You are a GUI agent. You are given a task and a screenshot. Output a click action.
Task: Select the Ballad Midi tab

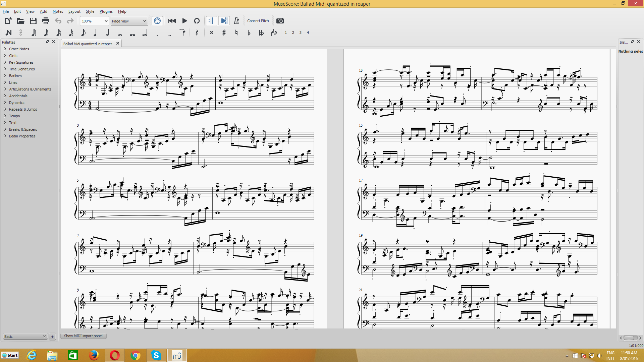coord(88,43)
